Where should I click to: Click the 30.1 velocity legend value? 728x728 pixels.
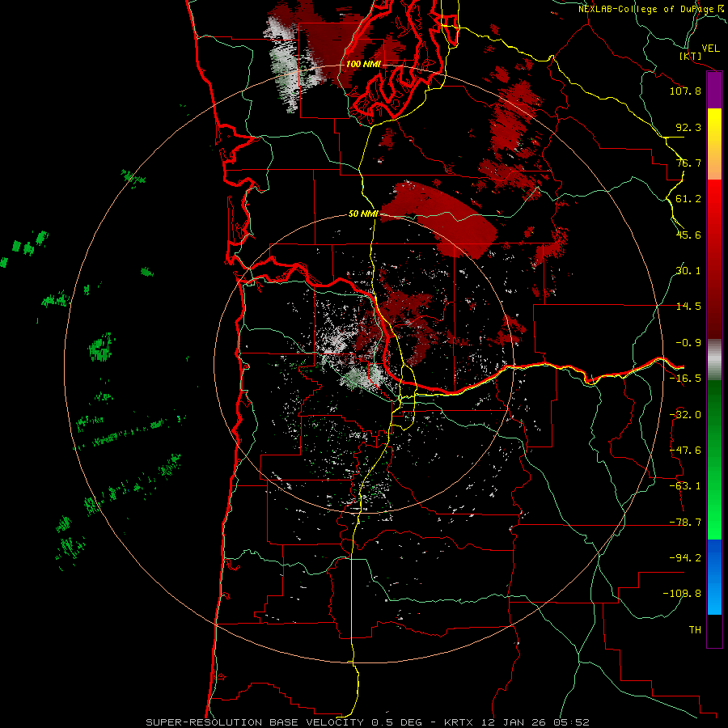(688, 271)
